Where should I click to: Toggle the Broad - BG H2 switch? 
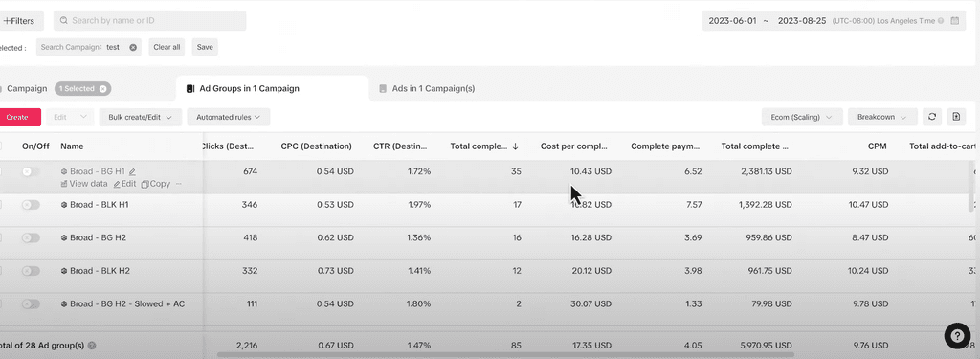31,237
